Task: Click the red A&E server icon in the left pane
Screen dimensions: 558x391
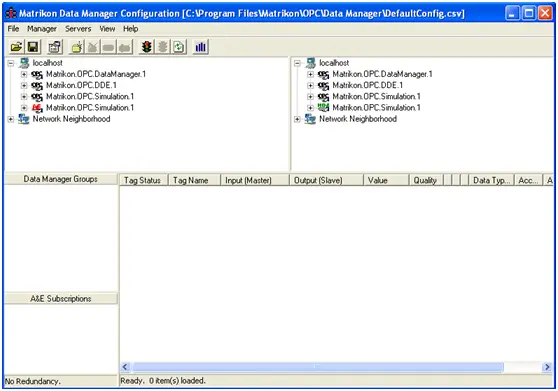Action: (x=37, y=107)
